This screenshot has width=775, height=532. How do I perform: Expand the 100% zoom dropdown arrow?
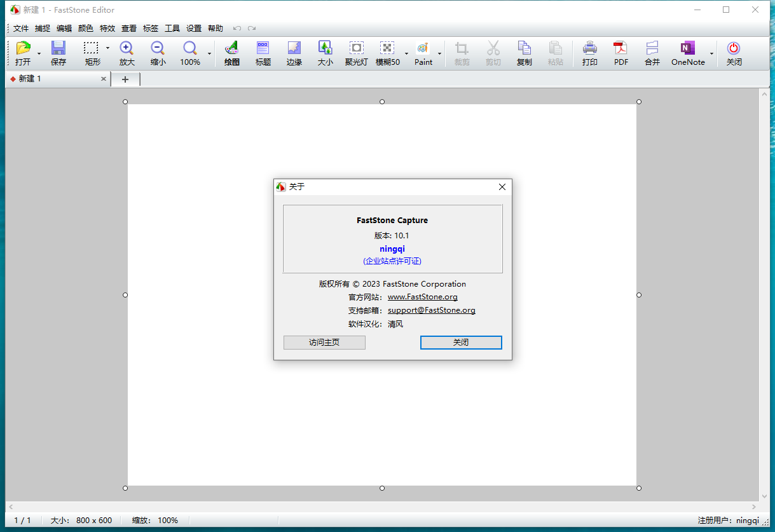(209, 53)
